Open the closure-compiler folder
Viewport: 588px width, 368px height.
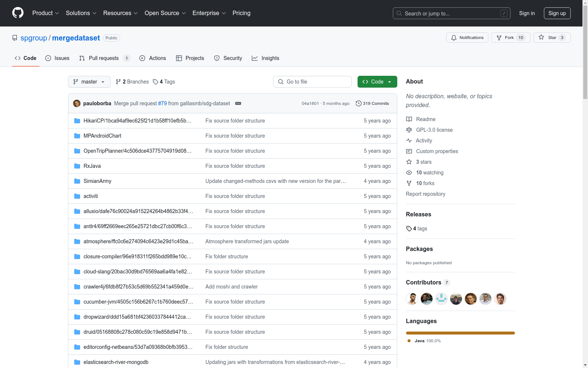pos(137,256)
